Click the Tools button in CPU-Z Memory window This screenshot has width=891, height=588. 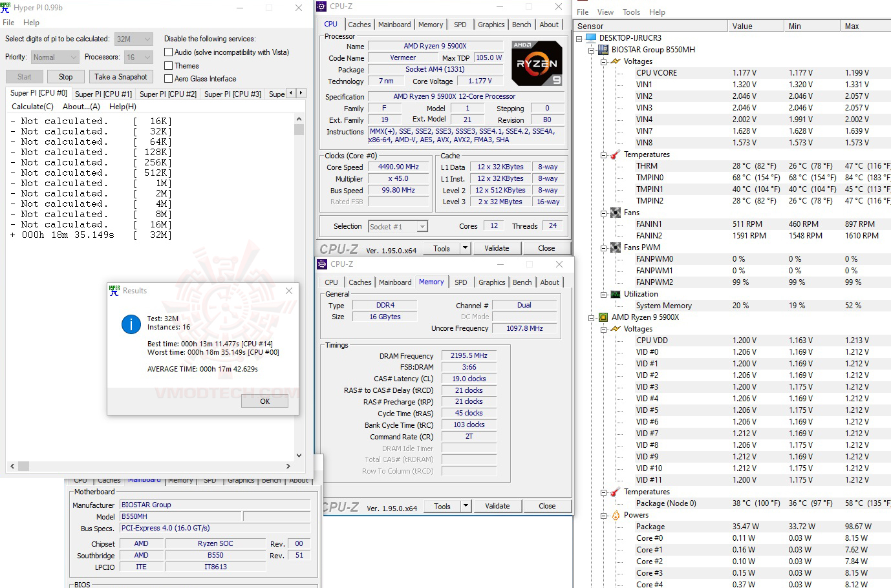pos(442,506)
